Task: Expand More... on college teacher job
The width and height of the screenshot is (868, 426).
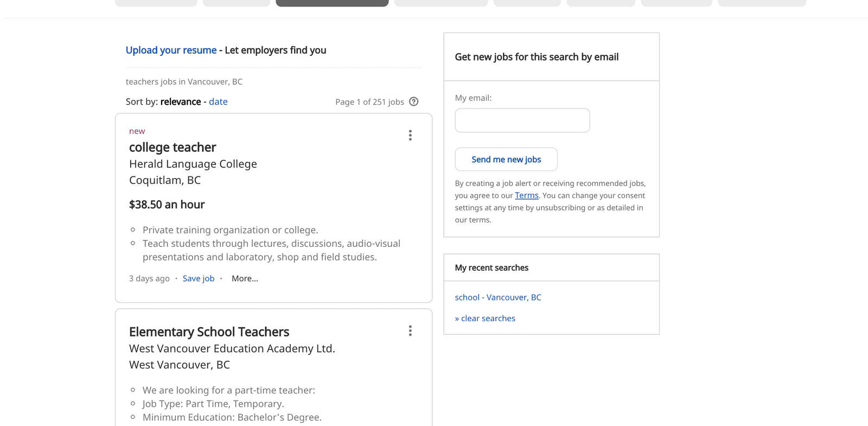Action: (x=245, y=278)
